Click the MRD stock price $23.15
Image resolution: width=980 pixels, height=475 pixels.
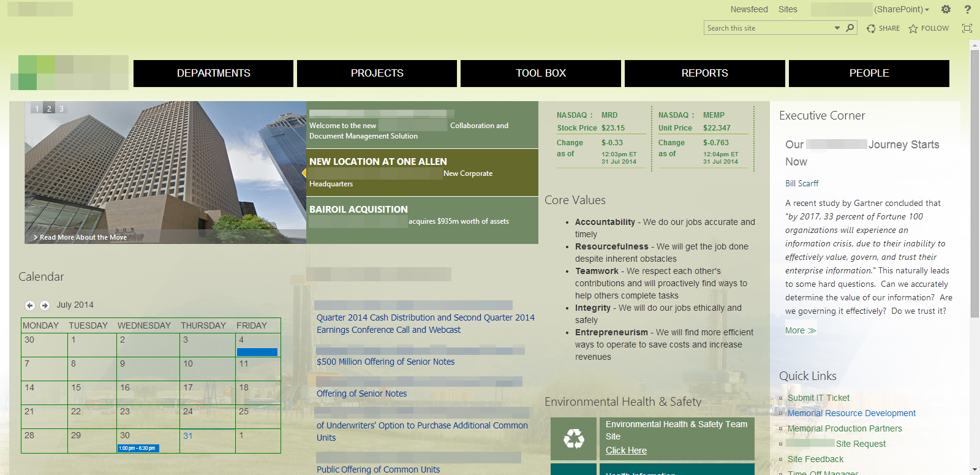pyautogui.click(x=613, y=128)
